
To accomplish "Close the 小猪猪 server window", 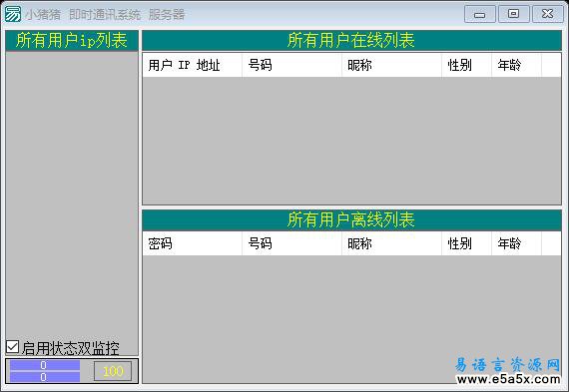I will [548, 14].
